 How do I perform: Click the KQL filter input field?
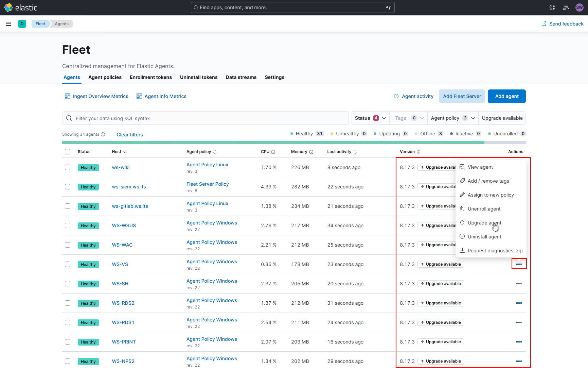(206, 118)
